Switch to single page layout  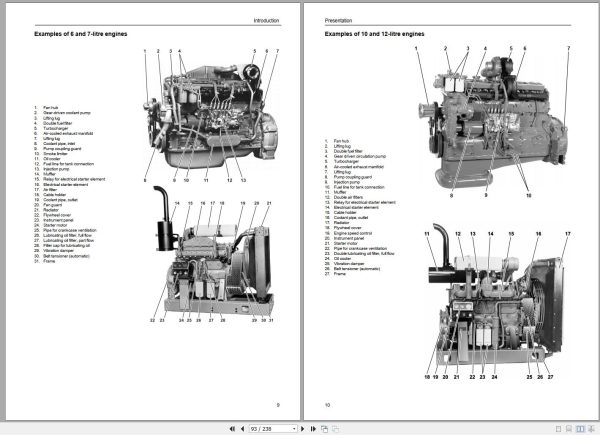point(558,429)
